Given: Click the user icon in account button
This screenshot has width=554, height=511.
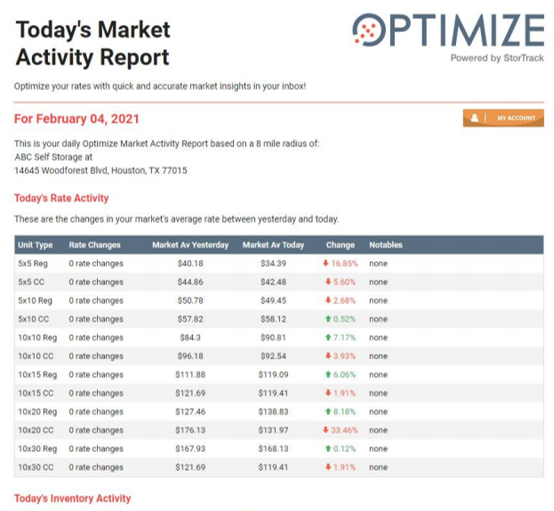Looking at the screenshot, I should point(475,118).
